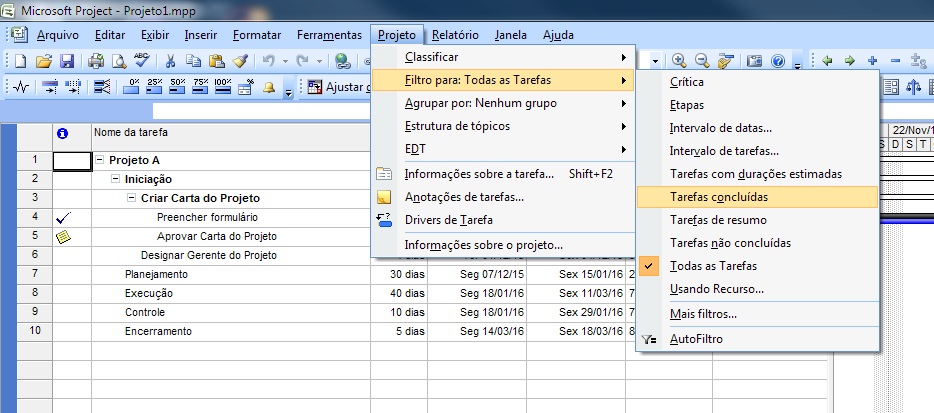Open a file with the folder icon
This screenshot has width=934, height=413.
click(43, 60)
